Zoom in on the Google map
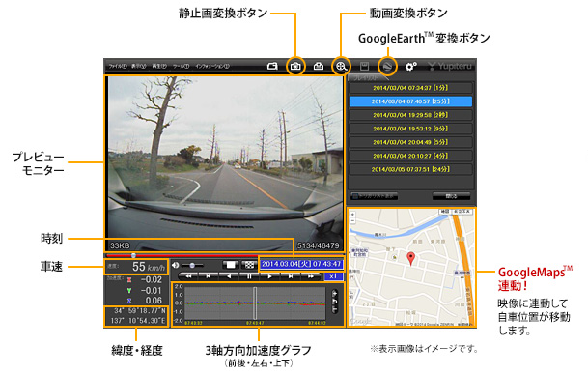This screenshot has width=588, height=375. [x=352, y=215]
